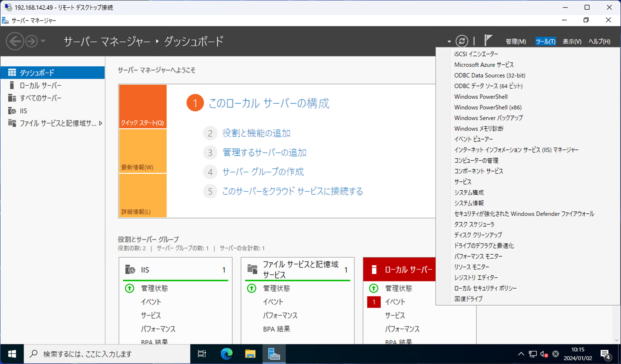This screenshot has height=364, width=621.
Task: Click the orange クイック スタート tile
Action: tap(143, 106)
